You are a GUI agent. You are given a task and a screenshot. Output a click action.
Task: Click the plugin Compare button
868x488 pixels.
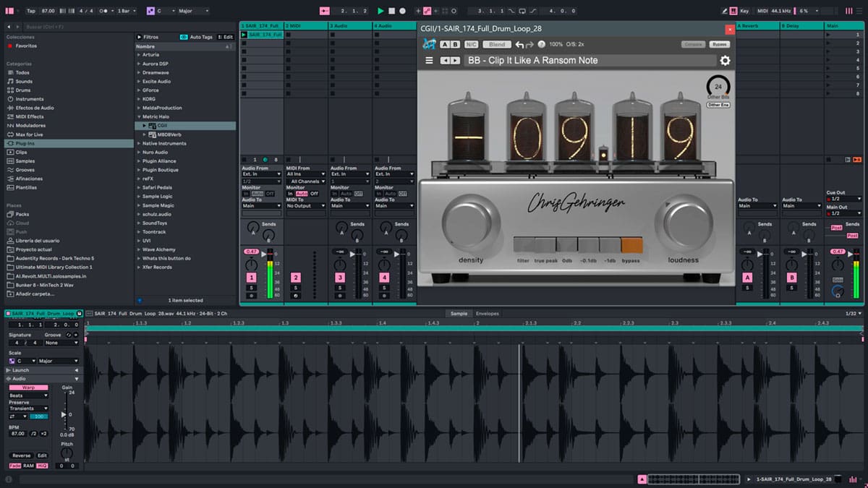[x=694, y=44]
